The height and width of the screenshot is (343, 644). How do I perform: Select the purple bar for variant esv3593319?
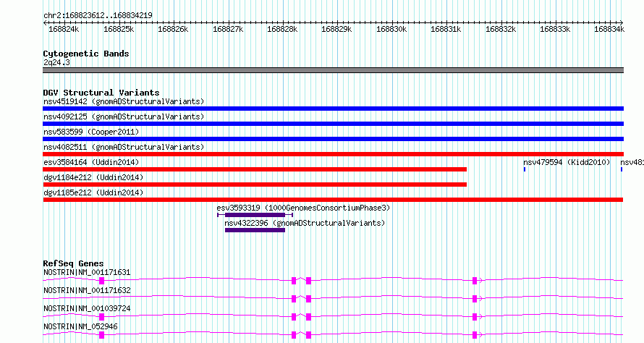pyautogui.click(x=255, y=215)
